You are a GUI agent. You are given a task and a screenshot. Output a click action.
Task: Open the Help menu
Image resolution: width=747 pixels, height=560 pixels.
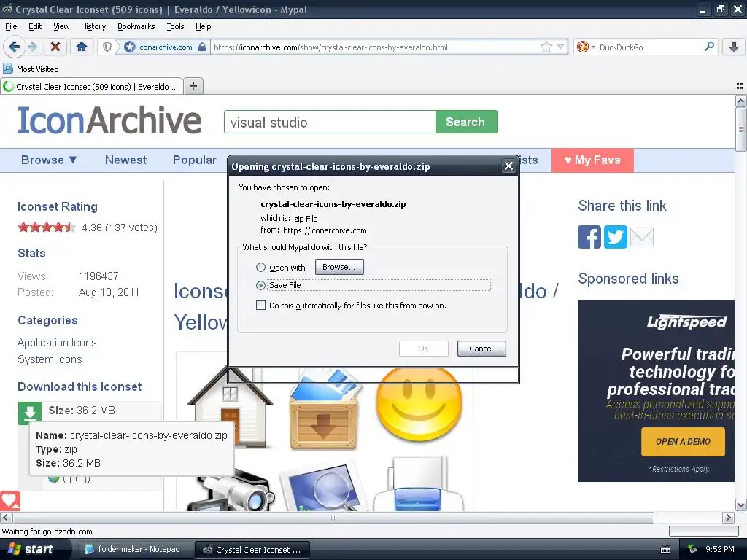pos(203,26)
